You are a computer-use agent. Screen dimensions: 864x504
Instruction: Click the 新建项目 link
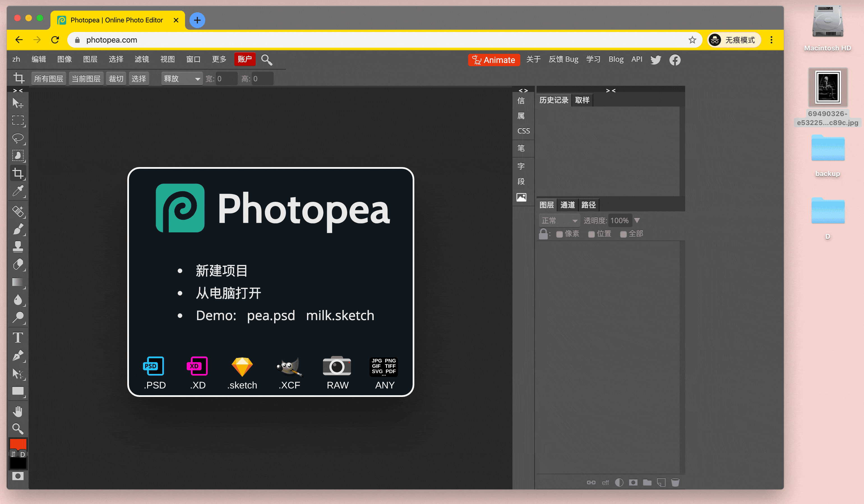click(221, 271)
